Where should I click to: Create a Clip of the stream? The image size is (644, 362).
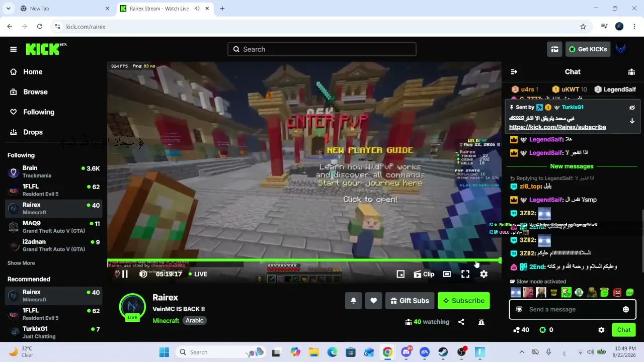424,274
